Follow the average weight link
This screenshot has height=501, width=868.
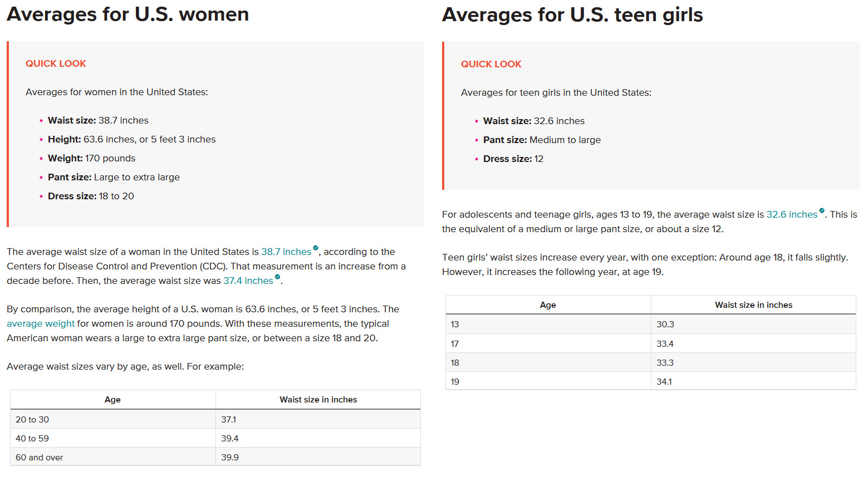(41, 323)
